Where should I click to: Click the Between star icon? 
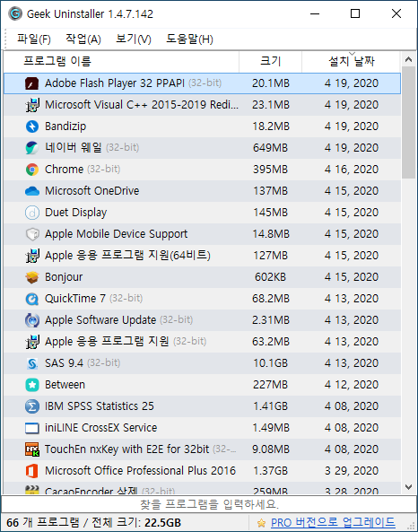[x=32, y=385]
